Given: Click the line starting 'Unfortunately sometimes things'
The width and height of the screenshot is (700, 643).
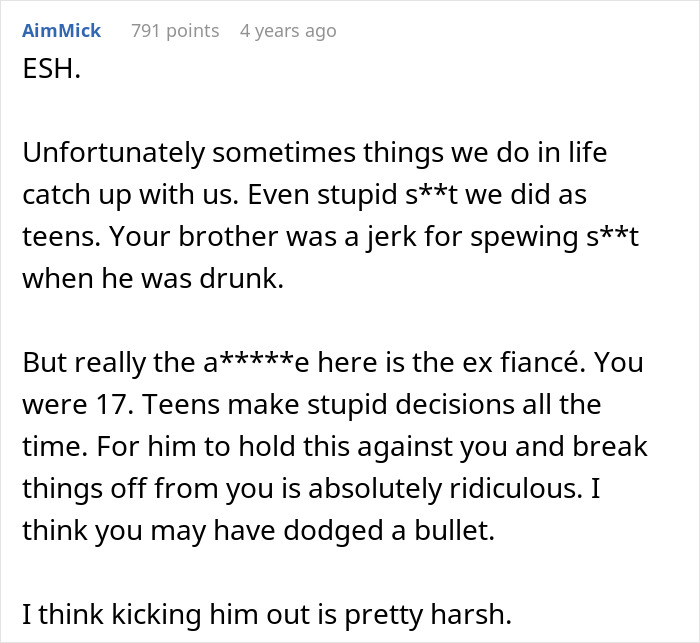Looking at the screenshot, I should click(x=314, y=154).
